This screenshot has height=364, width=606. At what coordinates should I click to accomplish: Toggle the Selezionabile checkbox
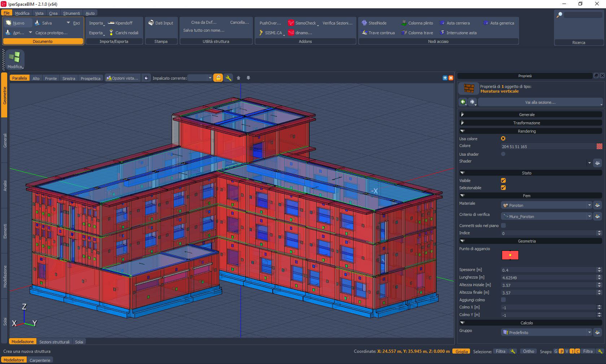(503, 188)
